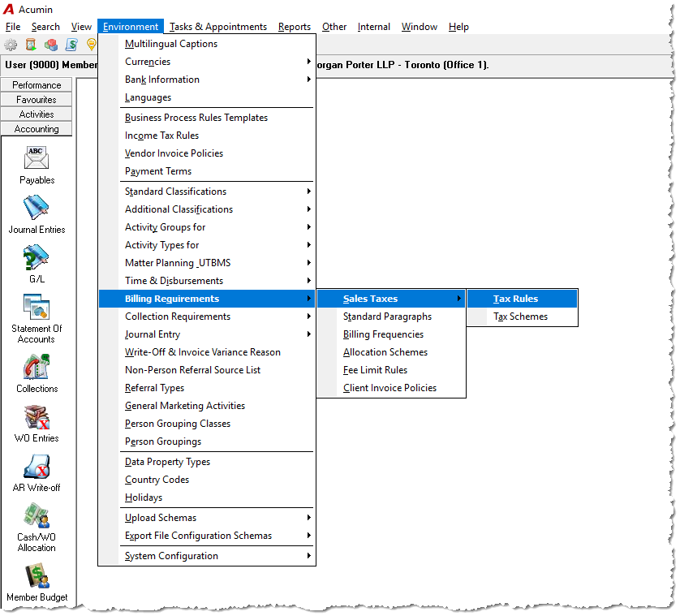
Task: Click the gear settings toolbar icon
Action: click(11, 45)
